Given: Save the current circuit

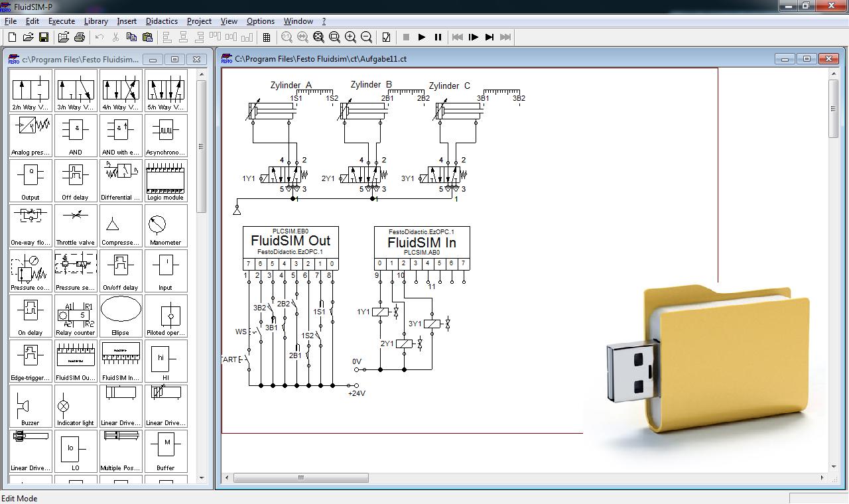Looking at the screenshot, I should click(x=44, y=37).
